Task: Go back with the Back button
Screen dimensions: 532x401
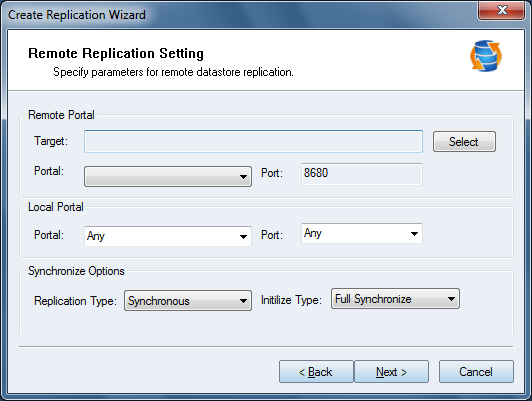Action: tap(316, 372)
